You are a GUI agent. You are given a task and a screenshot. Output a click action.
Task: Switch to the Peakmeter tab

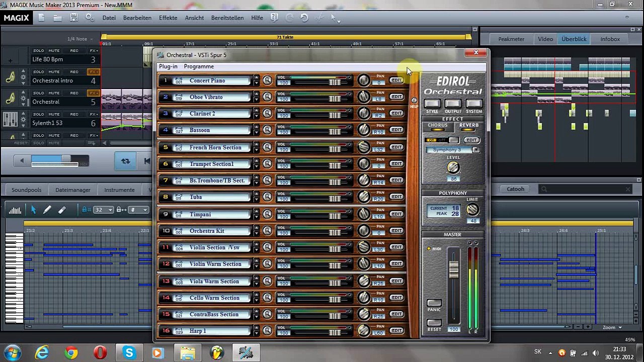pyautogui.click(x=511, y=39)
